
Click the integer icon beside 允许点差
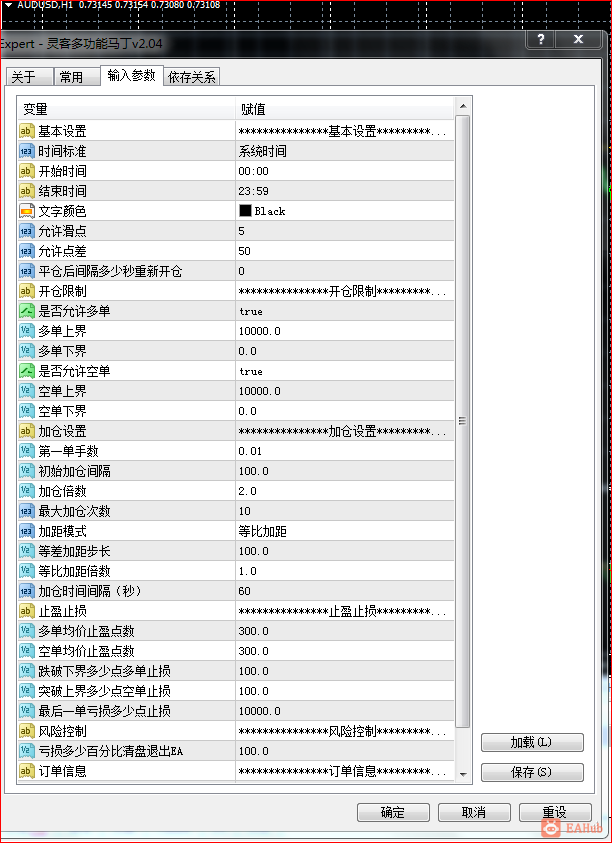click(26, 251)
